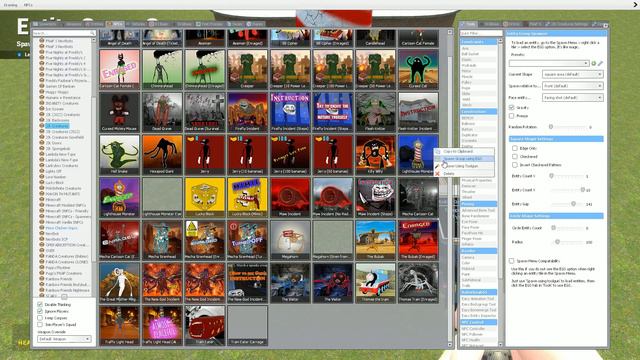640x360 pixels.
Task: Select the Creeper NPC icon
Action: tap(247, 69)
